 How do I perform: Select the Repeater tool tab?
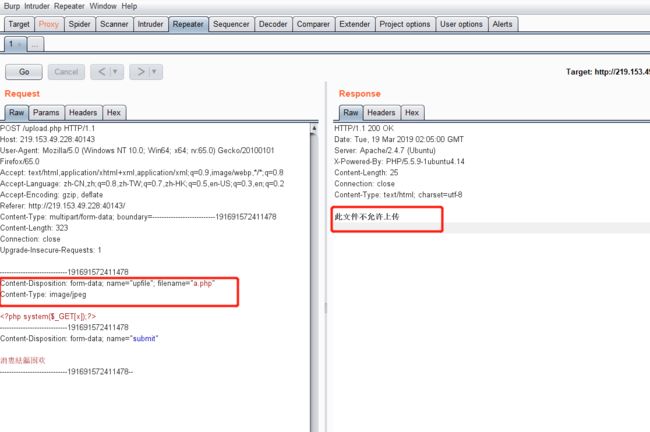click(188, 24)
